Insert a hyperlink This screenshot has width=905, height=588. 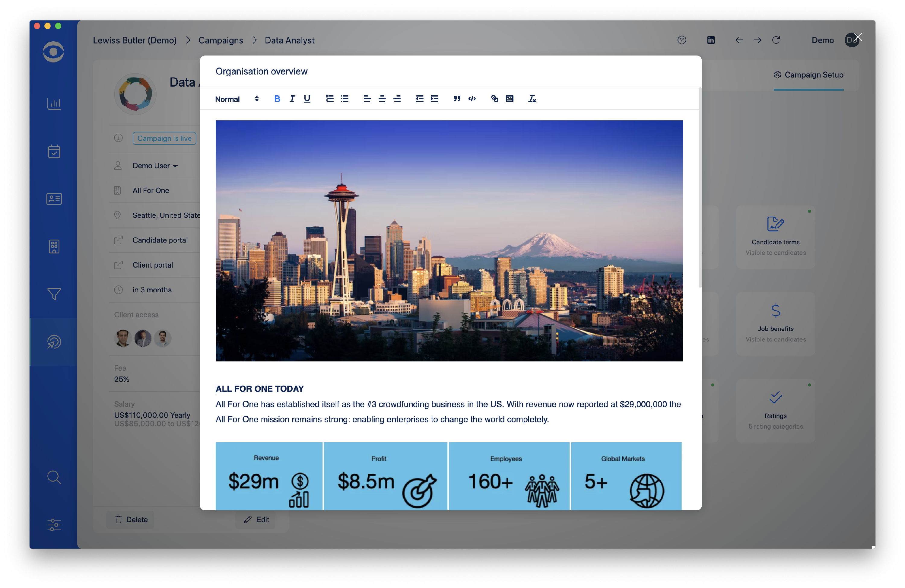coord(494,99)
